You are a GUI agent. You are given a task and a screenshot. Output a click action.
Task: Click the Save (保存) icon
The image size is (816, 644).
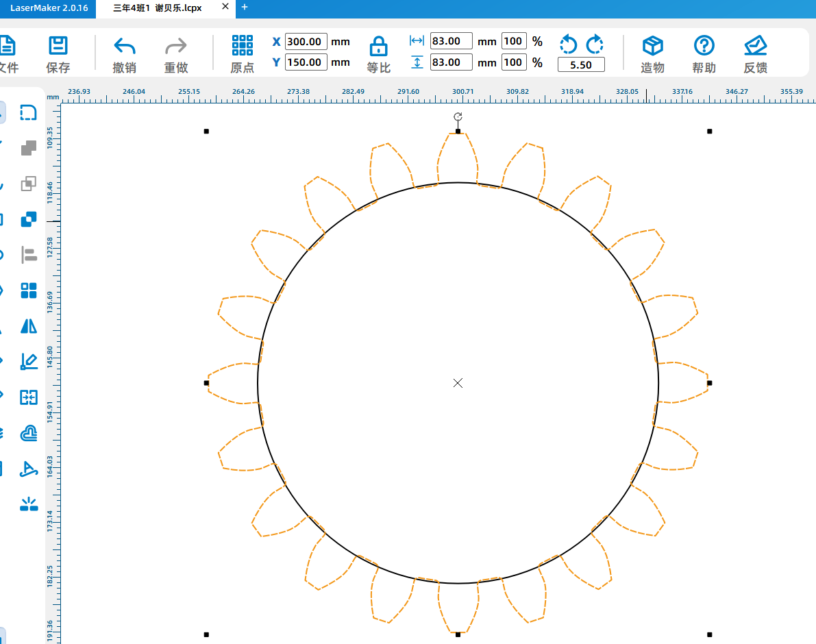pyautogui.click(x=58, y=54)
